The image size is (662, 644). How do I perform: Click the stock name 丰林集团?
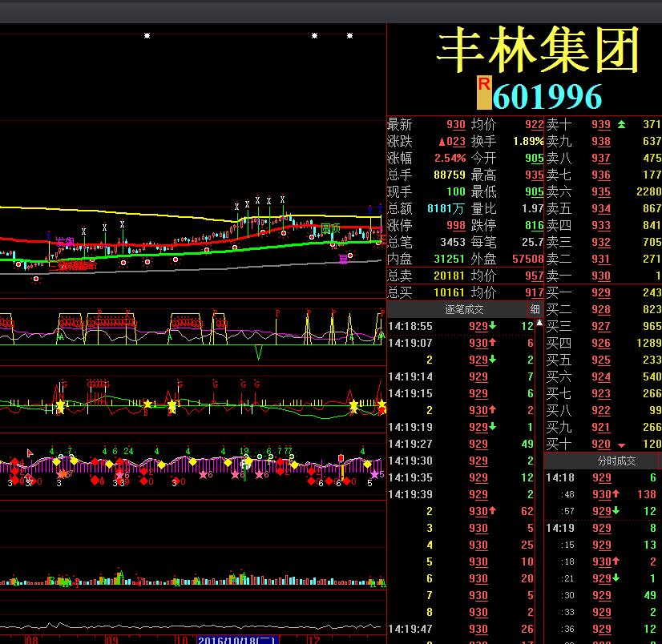click(x=539, y=50)
